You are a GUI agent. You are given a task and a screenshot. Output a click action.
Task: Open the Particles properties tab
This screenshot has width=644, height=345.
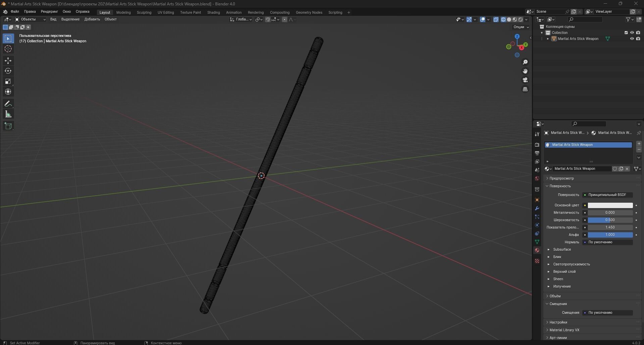[537, 216]
